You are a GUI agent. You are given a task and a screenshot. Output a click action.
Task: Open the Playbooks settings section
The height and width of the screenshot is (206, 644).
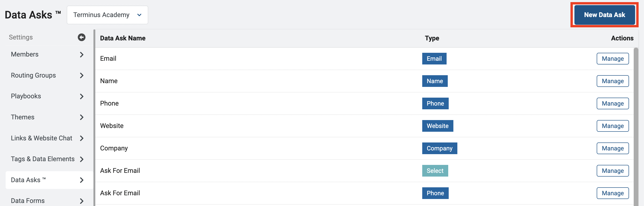pyautogui.click(x=26, y=96)
